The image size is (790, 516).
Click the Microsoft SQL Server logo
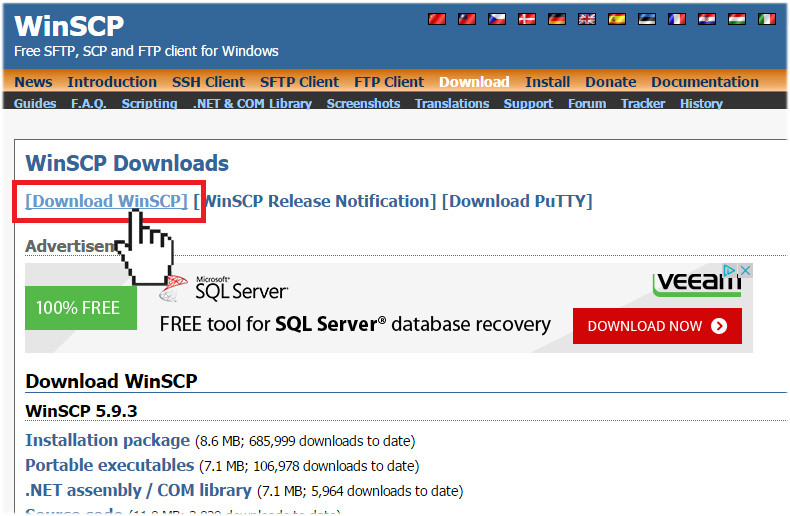click(224, 288)
